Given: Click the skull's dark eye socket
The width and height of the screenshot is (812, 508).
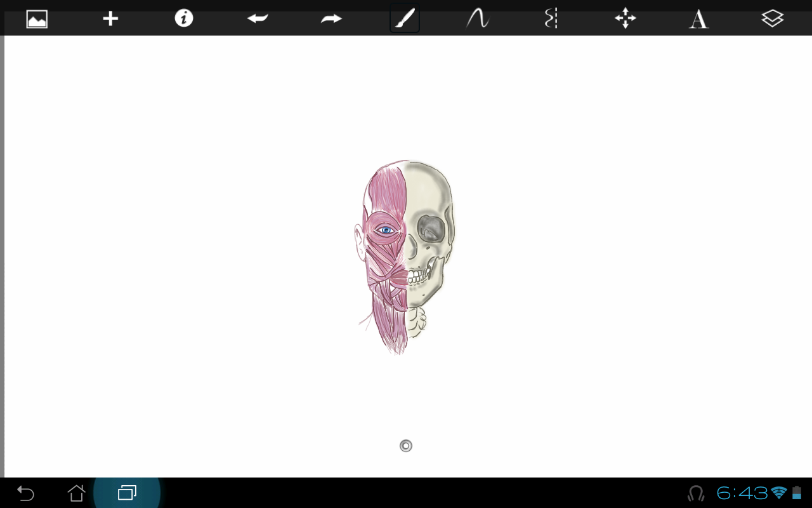Looking at the screenshot, I should pyautogui.click(x=431, y=229).
